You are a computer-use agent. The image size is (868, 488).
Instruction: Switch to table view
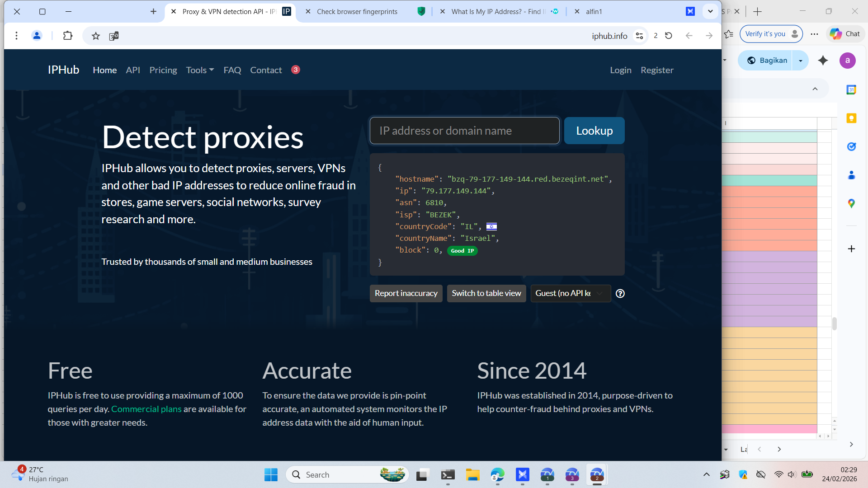pos(486,293)
